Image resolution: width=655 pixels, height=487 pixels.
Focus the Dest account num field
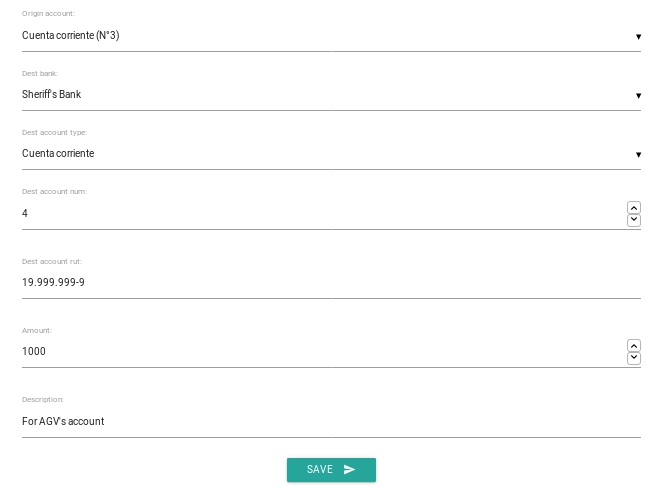pos(324,213)
